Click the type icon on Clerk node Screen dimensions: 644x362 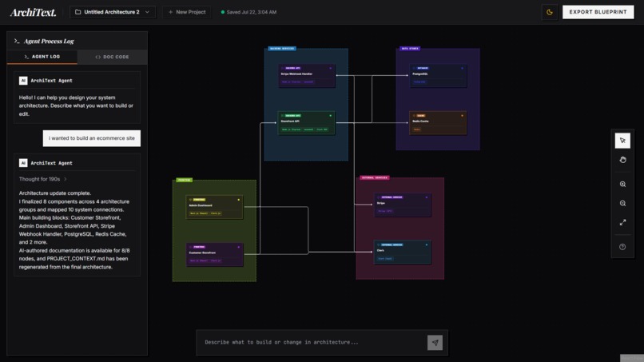(378, 245)
